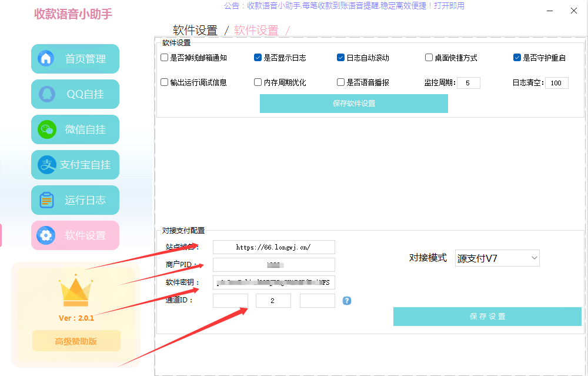Open the 通道ID help question mark
The width and height of the screenshot is (588, 376).
point(346,300)
